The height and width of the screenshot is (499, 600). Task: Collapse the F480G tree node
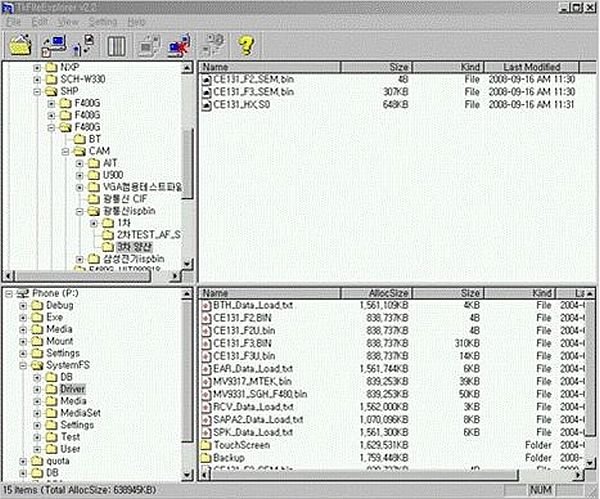point(51,127)
